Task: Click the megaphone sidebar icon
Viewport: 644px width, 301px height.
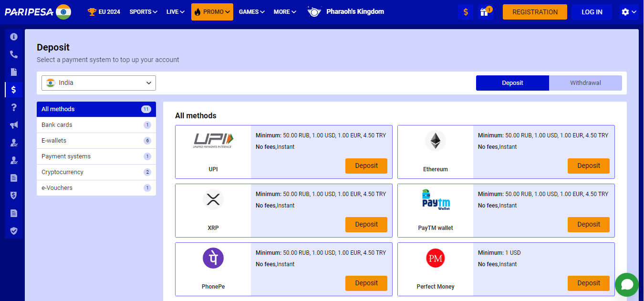Action: [x=14, y=125]
